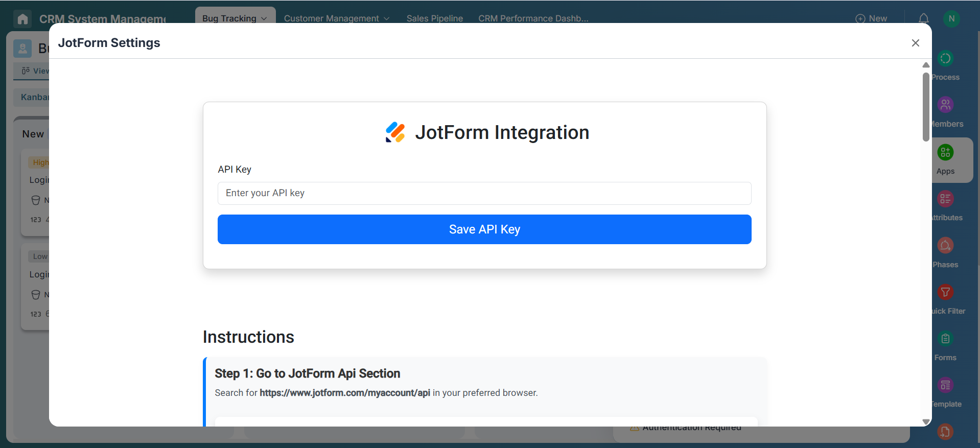Image resolution: width=980 pixels, height=448 pixels.
Task: Open the Template sidebar icon
Action: (x=945, y=385)
